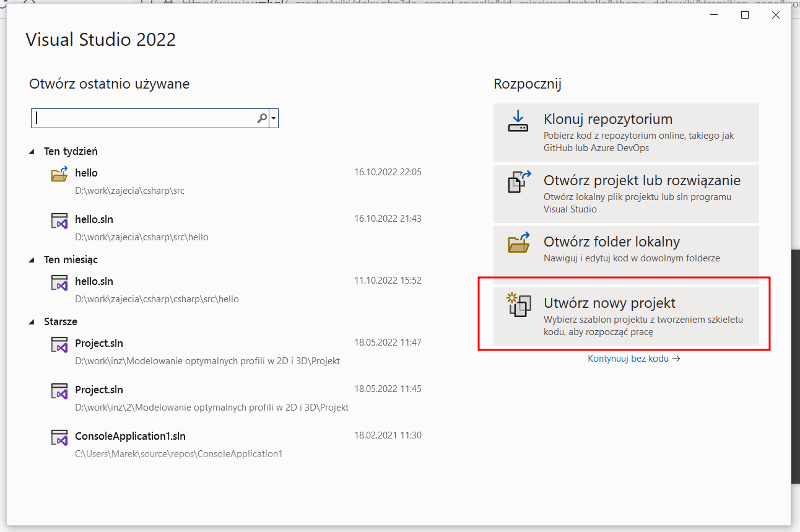Click the Otwórz folder lokalny folder icon
Viewport: 800px width, 532px height.
(519, 243)
